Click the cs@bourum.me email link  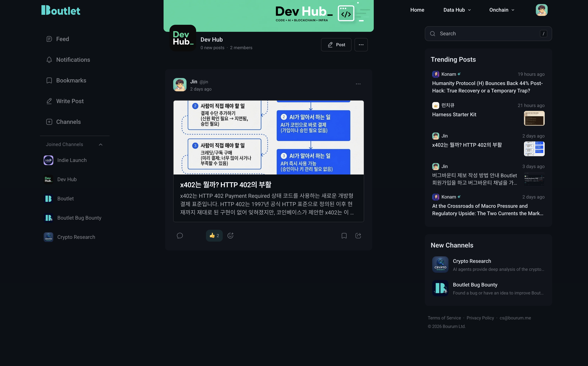[515, 318]
